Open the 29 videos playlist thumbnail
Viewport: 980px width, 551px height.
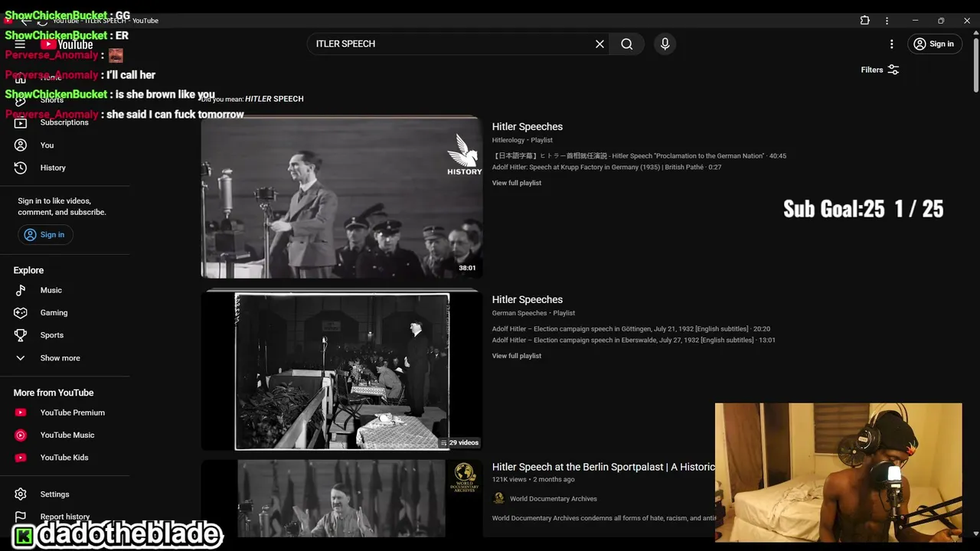click(341, 370)
